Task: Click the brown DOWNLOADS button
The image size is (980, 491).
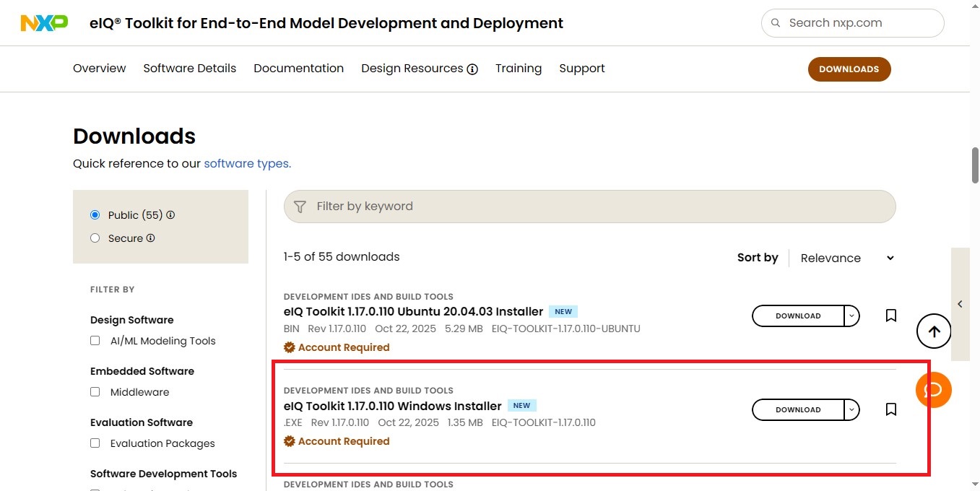Action: pos(849,69)
